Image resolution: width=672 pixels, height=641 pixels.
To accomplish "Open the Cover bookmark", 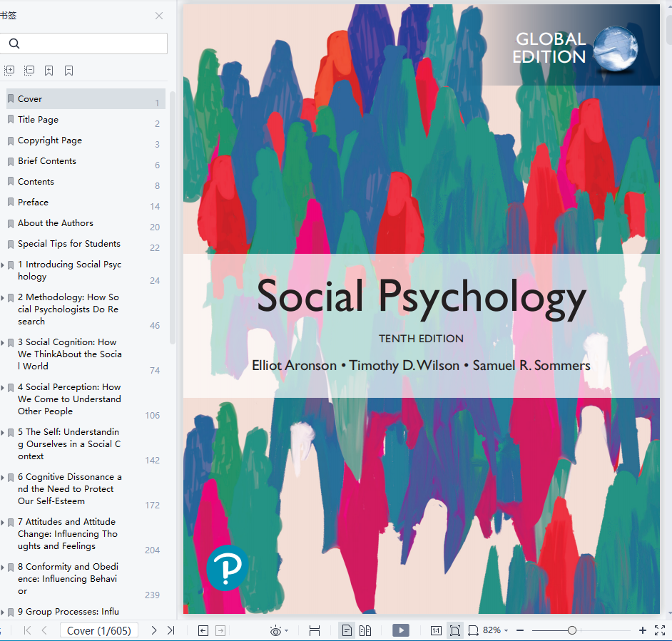I will (x=86, y=98).
